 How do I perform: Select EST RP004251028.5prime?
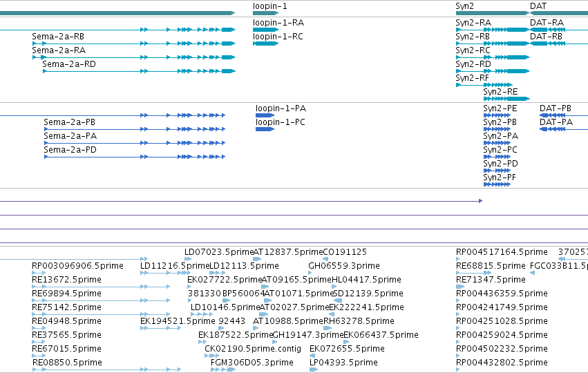502,321
